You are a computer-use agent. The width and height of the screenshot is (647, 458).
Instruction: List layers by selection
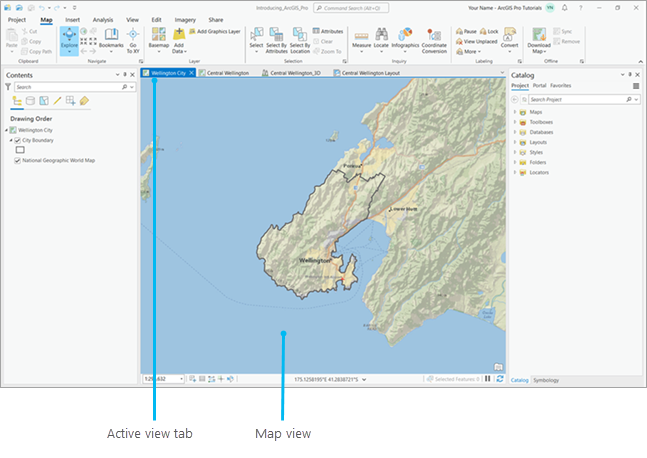click(44, 101)
